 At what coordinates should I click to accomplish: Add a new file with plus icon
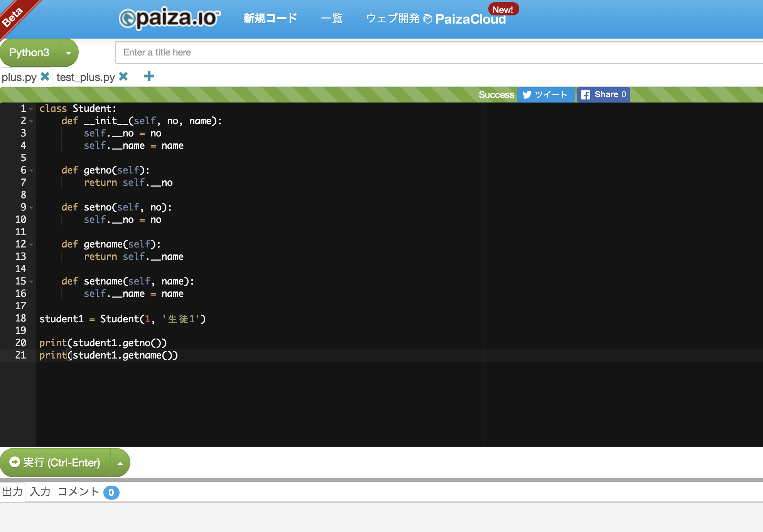pyautogui.click(x=149, y=76)
